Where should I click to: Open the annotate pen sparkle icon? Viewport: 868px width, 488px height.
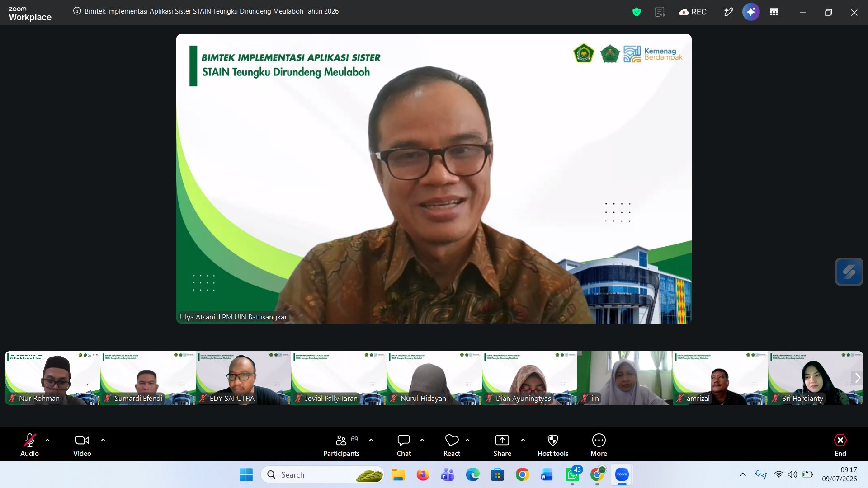click(x=728, y=12)
